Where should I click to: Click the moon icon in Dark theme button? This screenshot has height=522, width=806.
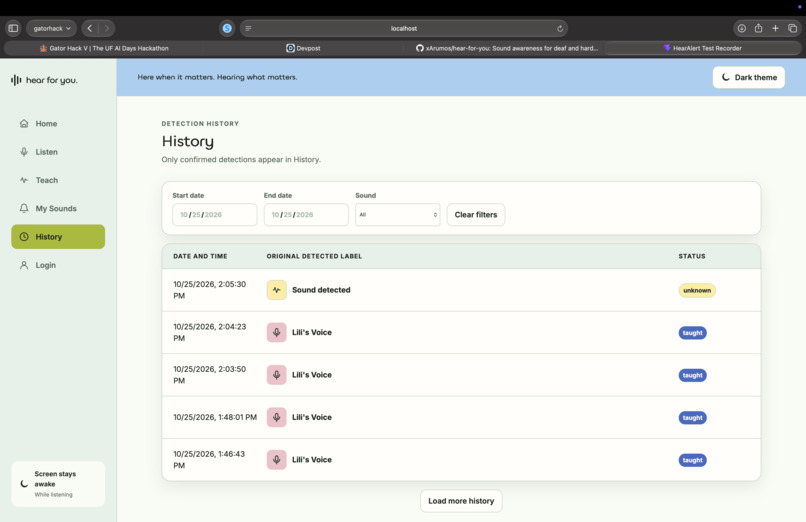[x=726, y=77]
